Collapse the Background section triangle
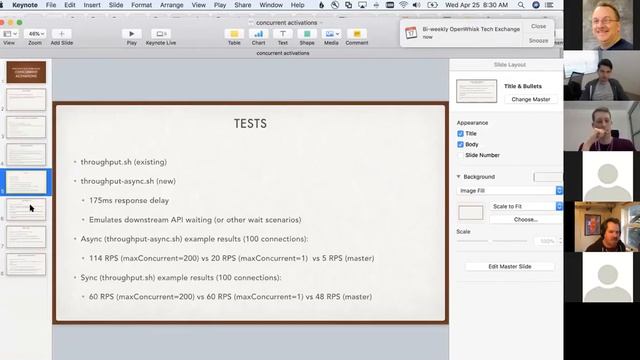The width and height of the screenshot is (640, 360). [x=458, y=177]
